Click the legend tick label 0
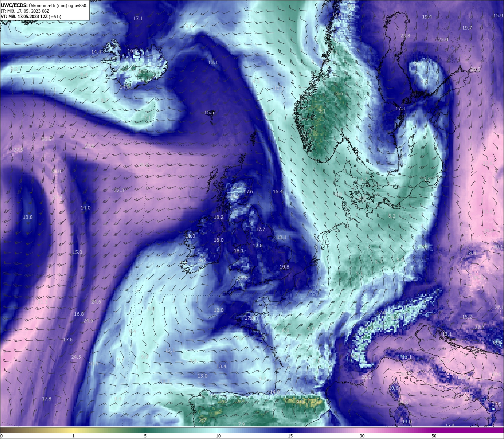Screen dimensions: 504x439 point(2,436)
